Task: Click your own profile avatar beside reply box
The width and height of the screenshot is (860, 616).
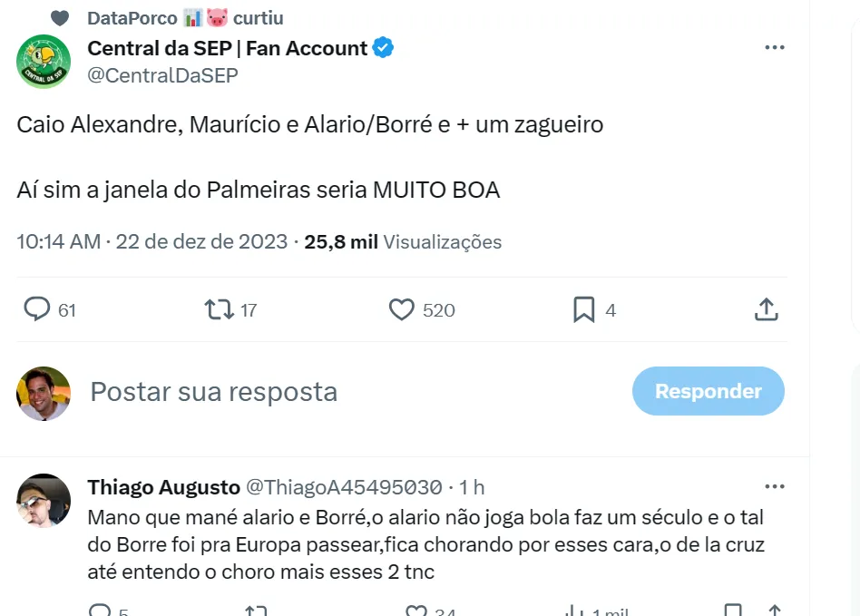Action: tap(44, 393)
